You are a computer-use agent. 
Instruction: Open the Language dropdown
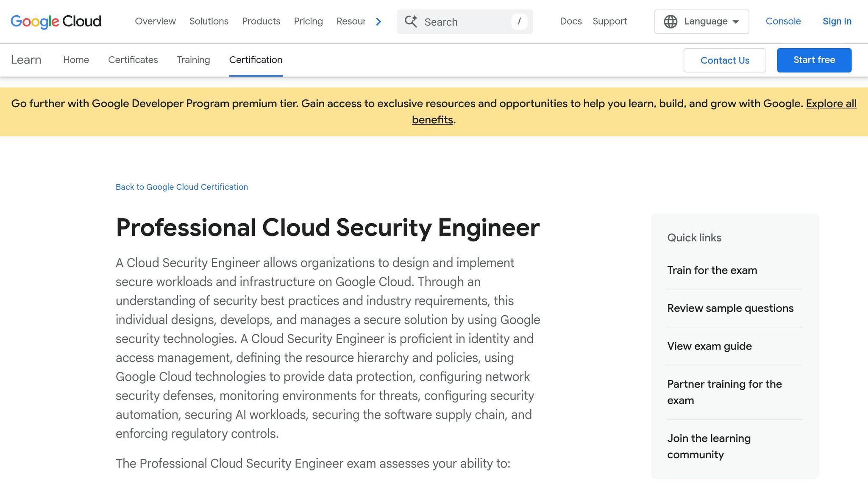701,22
